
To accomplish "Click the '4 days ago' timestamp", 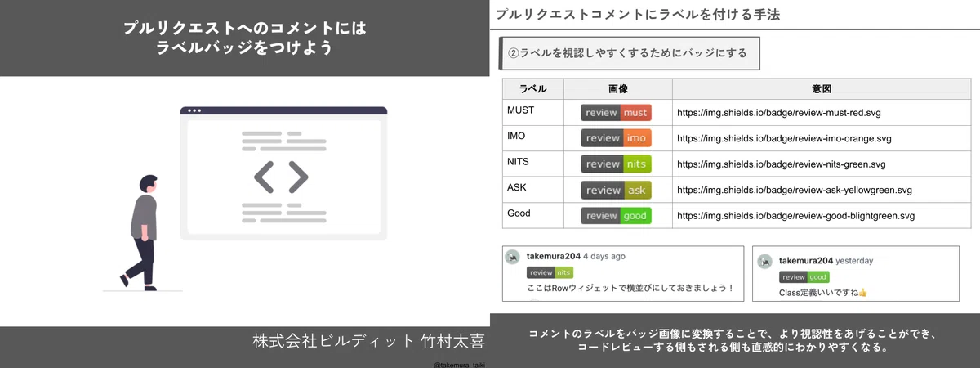I will coord(604,256).
